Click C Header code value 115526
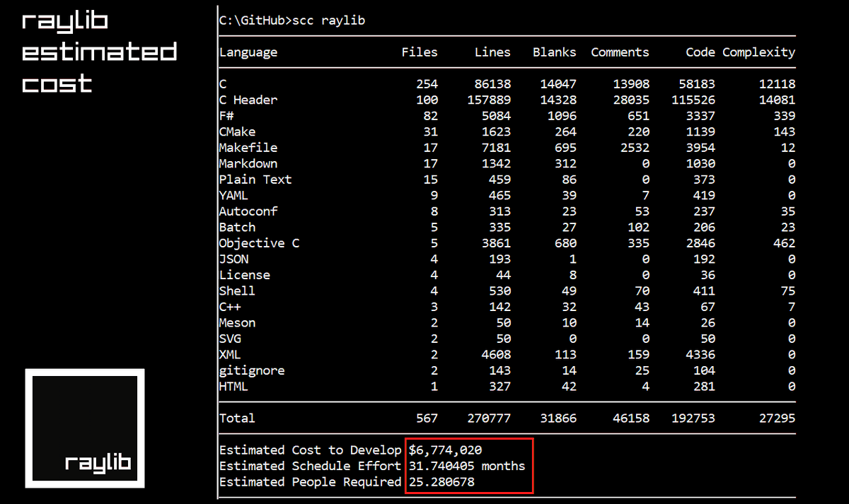849x504 pixels. [693, 100]
